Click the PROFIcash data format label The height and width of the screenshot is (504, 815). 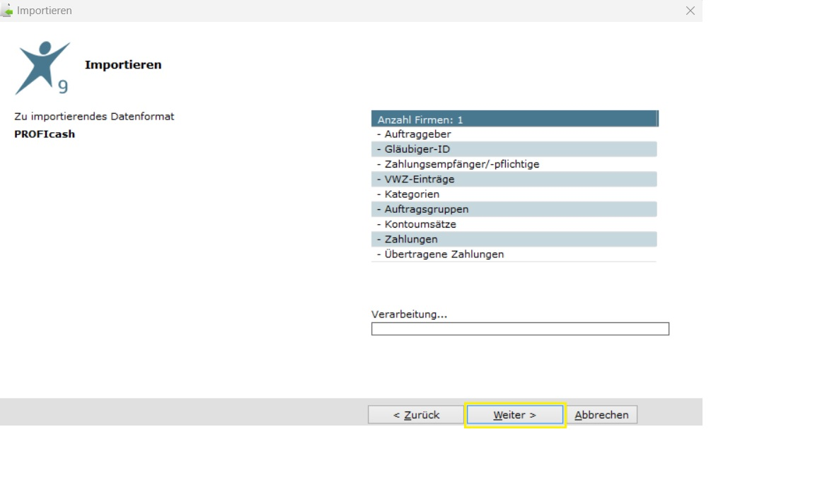coord(45,134)
